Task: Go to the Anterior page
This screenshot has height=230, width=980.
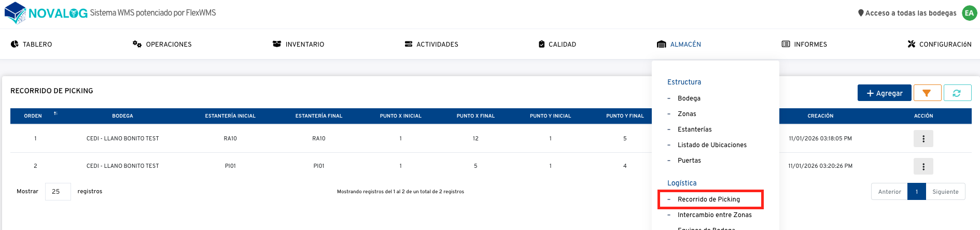Action: pyautogui.click(x=889, y=192)
